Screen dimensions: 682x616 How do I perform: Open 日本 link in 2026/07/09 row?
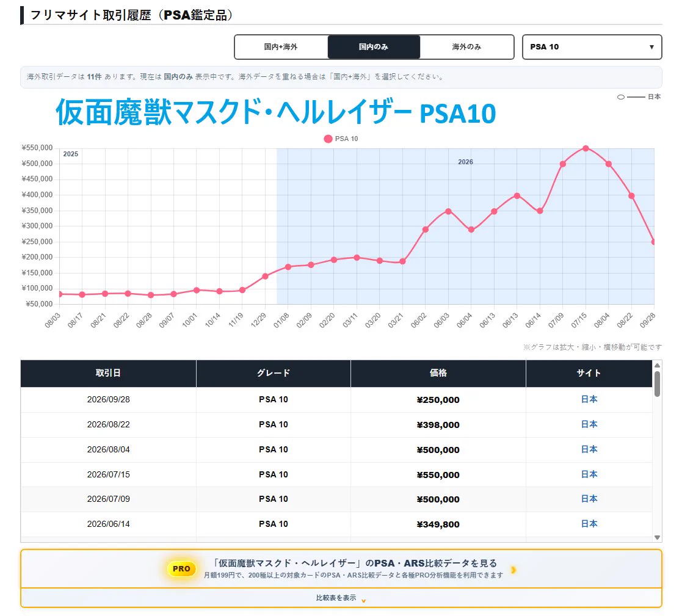point(589,499)
